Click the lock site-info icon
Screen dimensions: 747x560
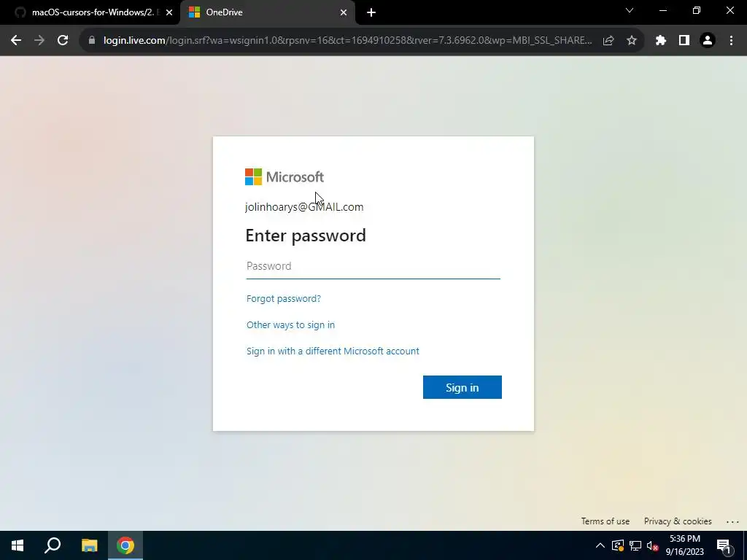(x=92, y=41)
